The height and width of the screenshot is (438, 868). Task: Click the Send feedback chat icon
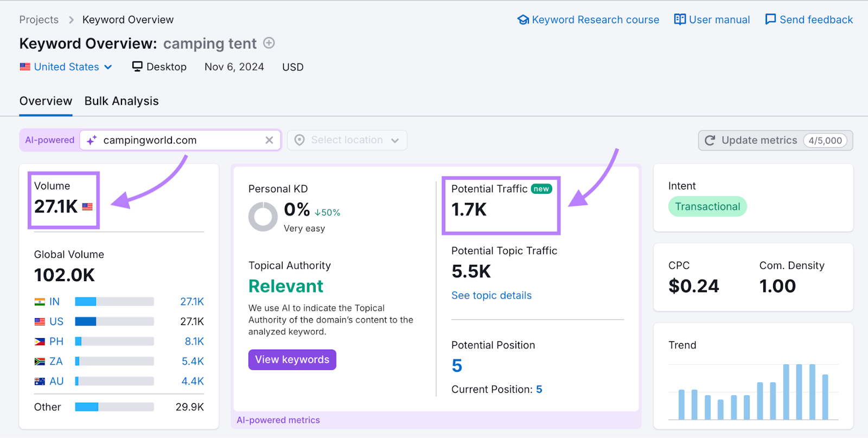pos(770,20)
